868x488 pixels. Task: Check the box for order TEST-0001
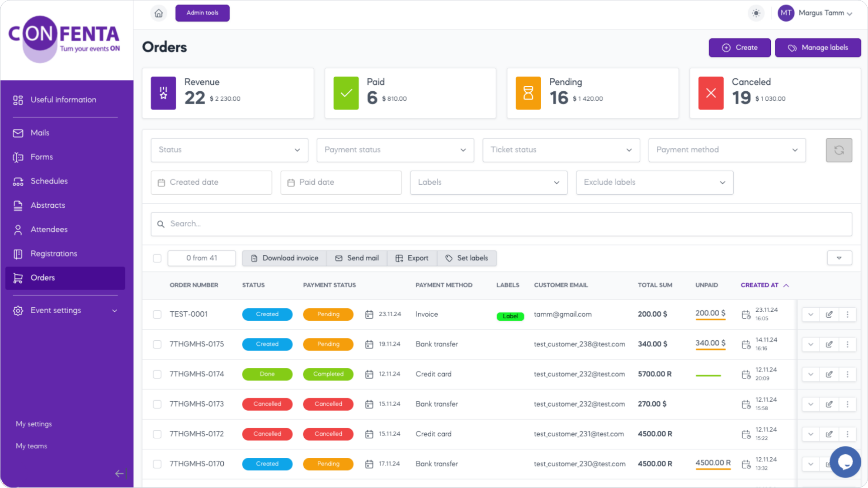pyautogui.click(x=157, y=314)
